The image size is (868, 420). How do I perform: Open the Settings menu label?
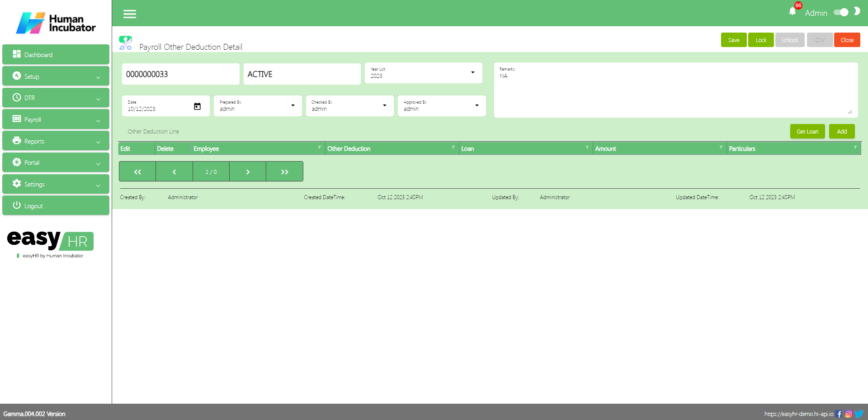[x=34, y=184]
